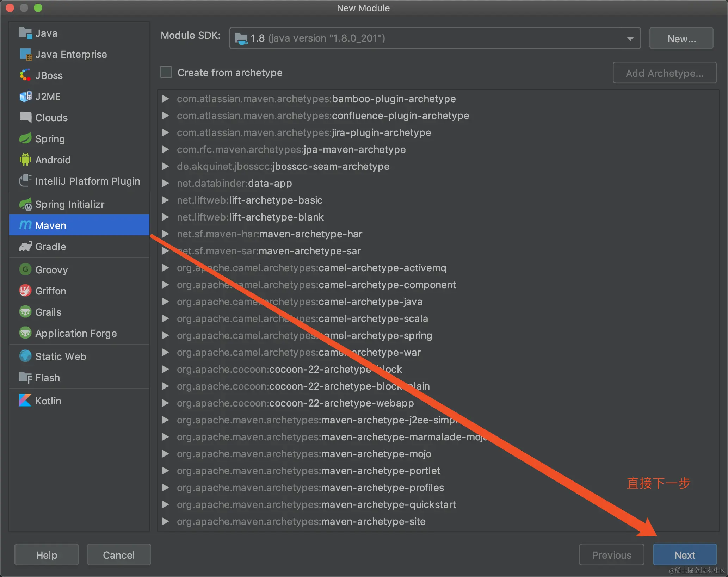Screen dimensions: 728x577
Task: Enable Create from archetype checkbox
Action: tap(166, 73)
